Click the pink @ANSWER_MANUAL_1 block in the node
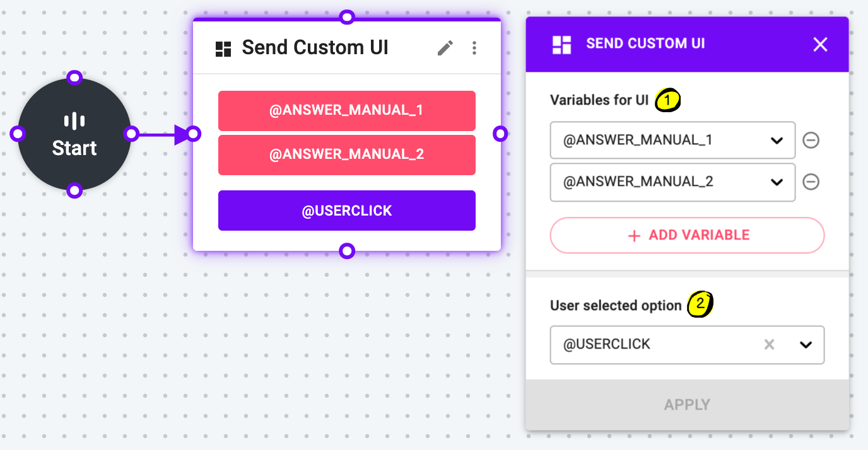Viewport: 868px width, 450px height. click(347, 110)
